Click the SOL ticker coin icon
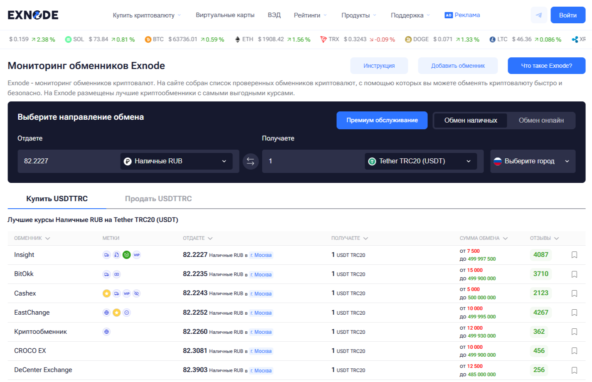Viewport: 592px width, 382px height. coord(68,39)
